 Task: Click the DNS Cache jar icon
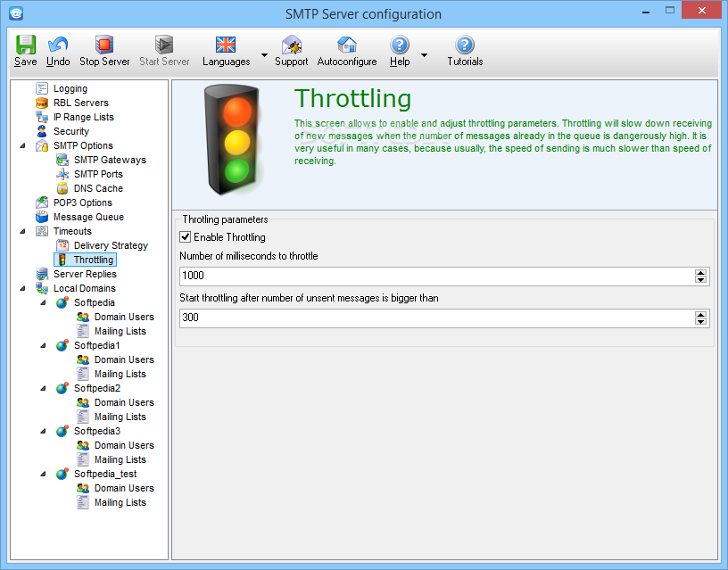[62, 188]
